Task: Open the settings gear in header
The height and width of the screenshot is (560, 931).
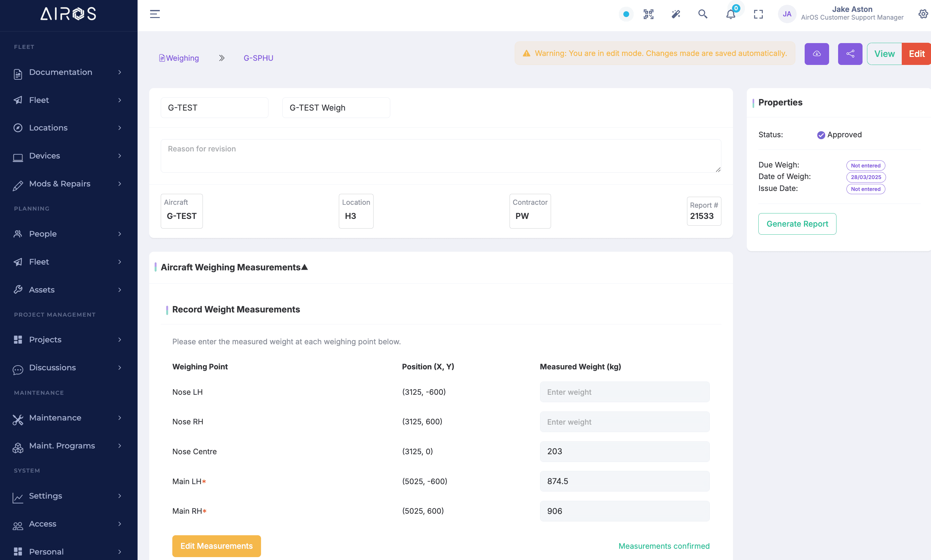Action: coord(923,14)
